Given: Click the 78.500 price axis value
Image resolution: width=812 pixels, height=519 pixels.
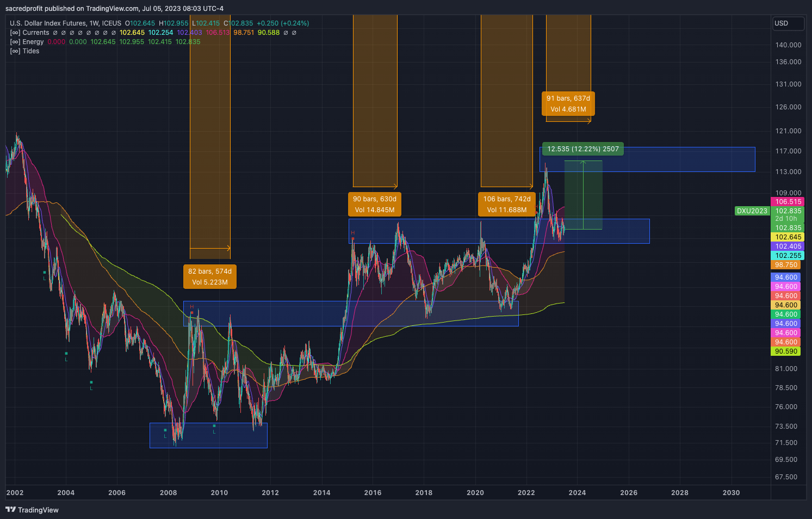Looking at the screenshot, I should pyautogui.click(x=786, y=388).
